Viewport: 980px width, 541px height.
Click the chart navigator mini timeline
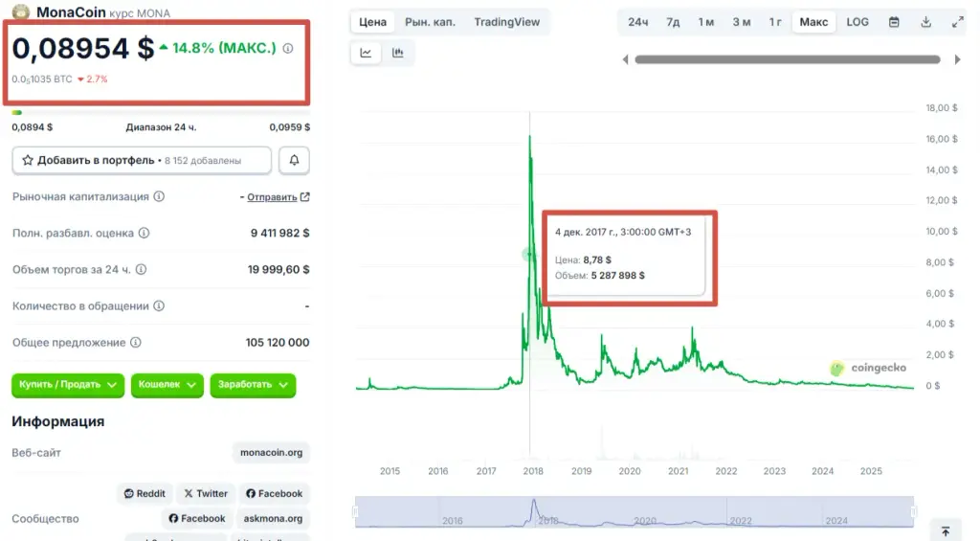click(x=635, y=512)
